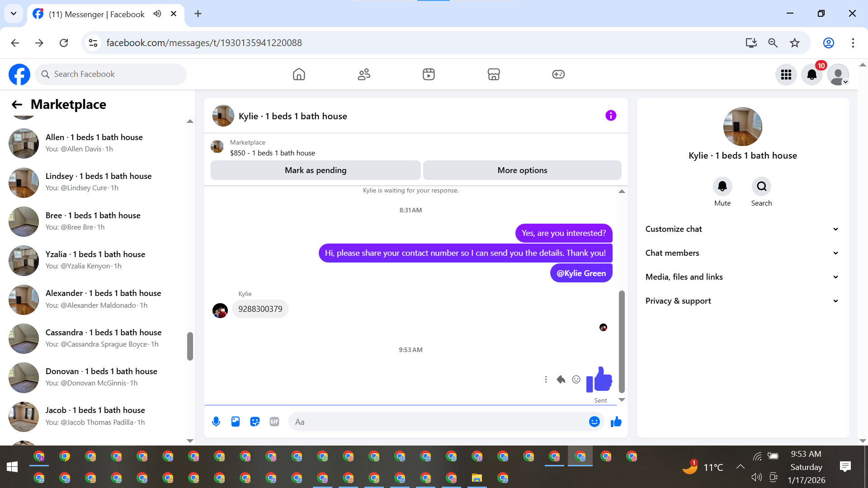This screenshot has height=488, width=868.
Task: Open emoji picker in message box
Action: 594,422
